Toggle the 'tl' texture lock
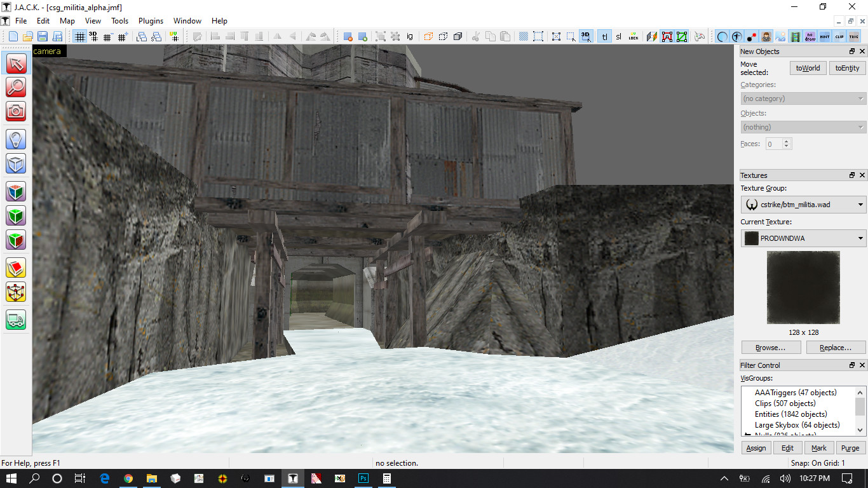Image resolution: width=868 pixels, height=488 pixels. click(604, 36)
